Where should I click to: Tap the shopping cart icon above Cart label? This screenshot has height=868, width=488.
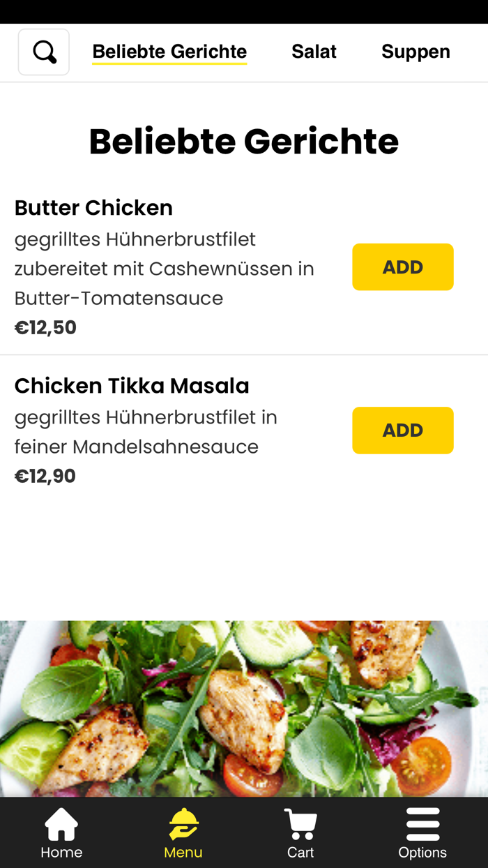click(300, 824)
